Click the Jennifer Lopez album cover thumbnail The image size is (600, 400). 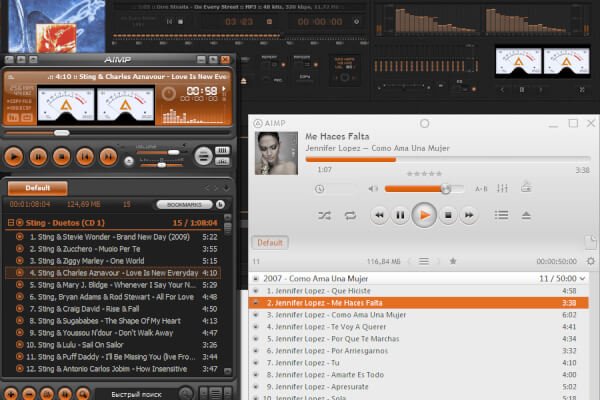(x=276, y=153)
